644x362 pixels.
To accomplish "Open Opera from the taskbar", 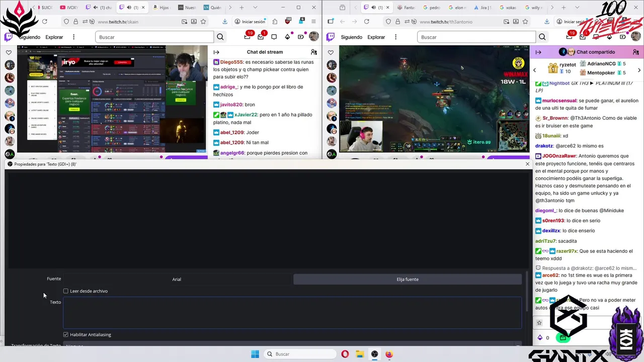I will click(x=345, y=354).
